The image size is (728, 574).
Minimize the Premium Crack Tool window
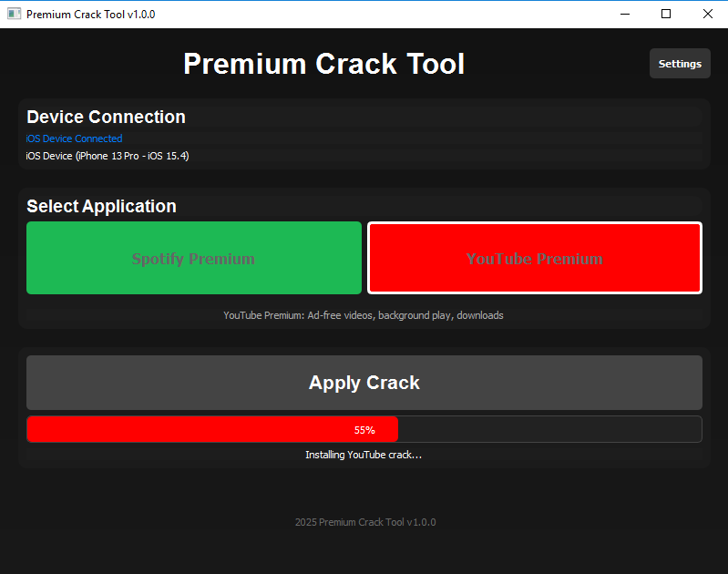pyautogui.click(x=625, y=14)
